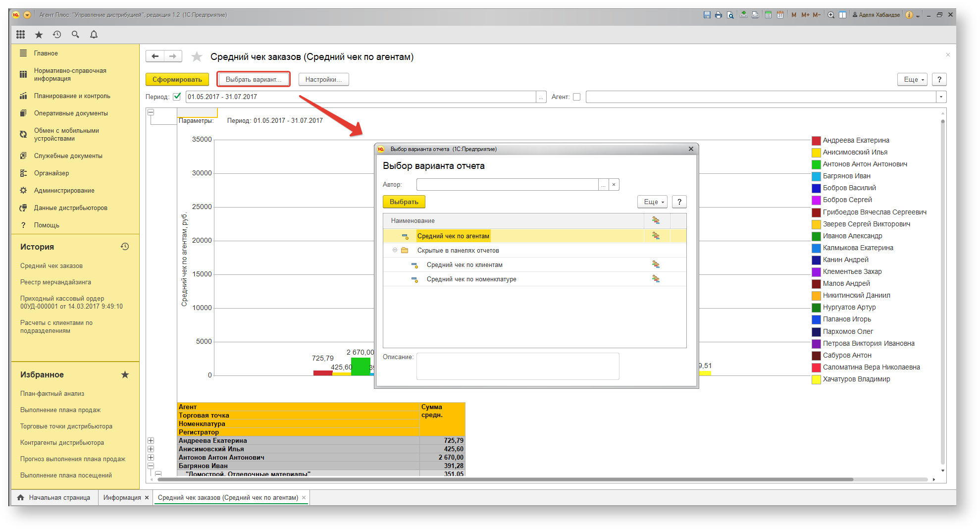This screenshot has width=980, height=530.
Task: Click the Автор input field
Action: coord(507,184)
